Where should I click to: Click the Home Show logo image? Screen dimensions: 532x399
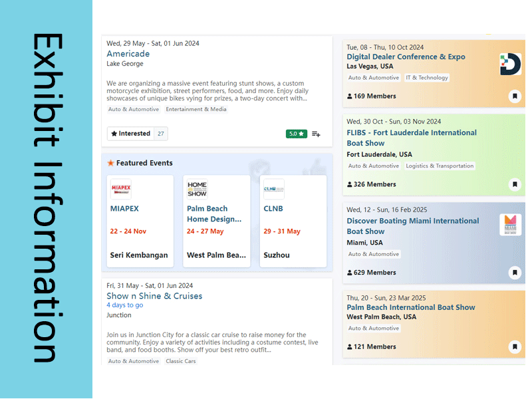[x=197, y=189]
